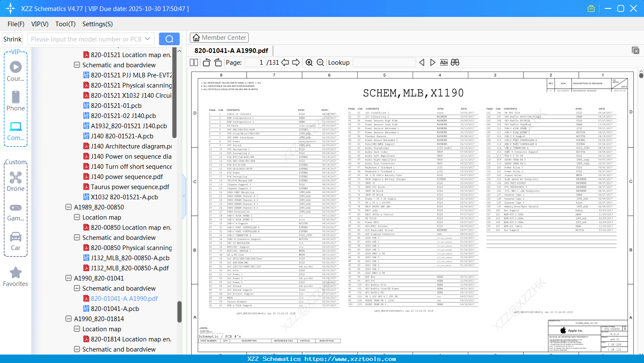Click the Shrink button

point(13,39)
